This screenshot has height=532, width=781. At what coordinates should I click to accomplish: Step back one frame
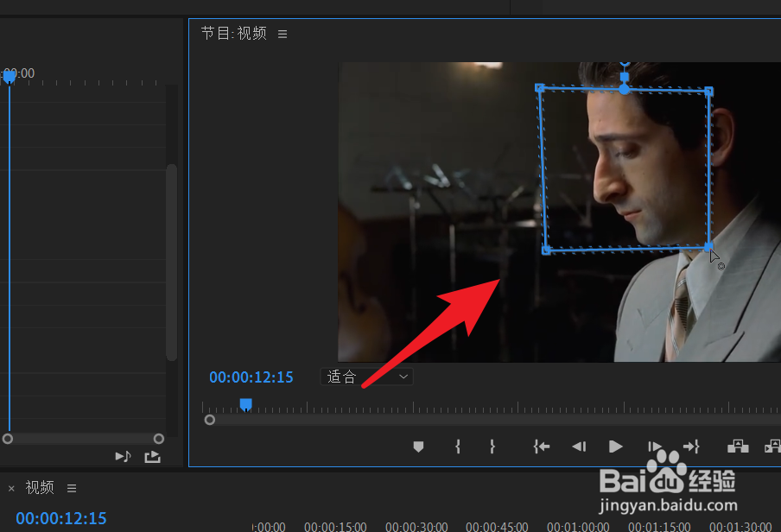[579, 446]
